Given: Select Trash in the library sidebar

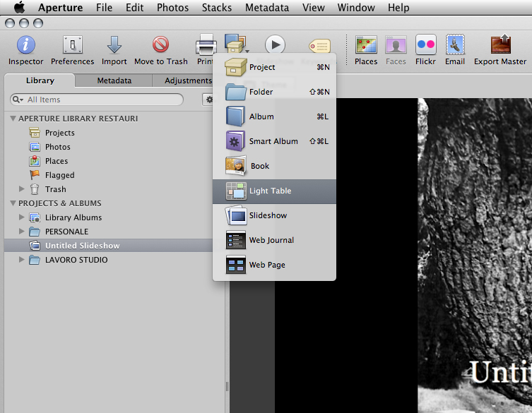Looking at the screenshot, I should 56,189.
